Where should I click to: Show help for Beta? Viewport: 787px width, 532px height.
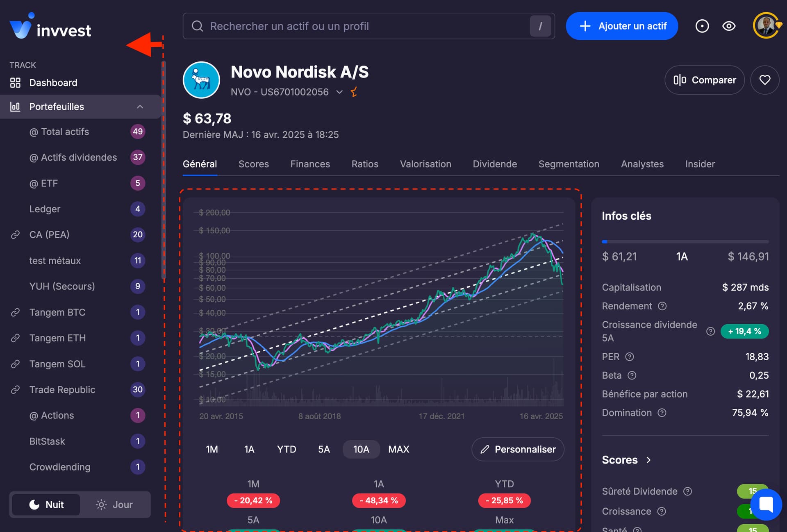(x=632, y=375)
